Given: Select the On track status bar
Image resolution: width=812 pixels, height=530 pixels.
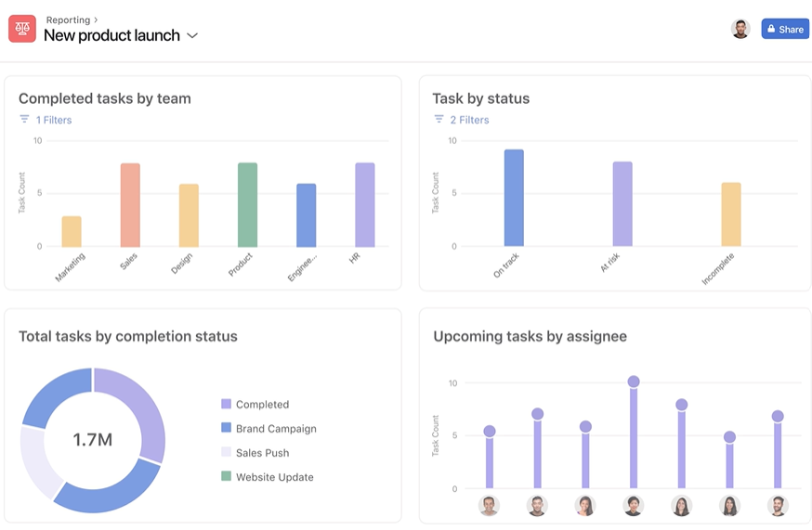Looking at the screenshot, I should pos(514,198).
